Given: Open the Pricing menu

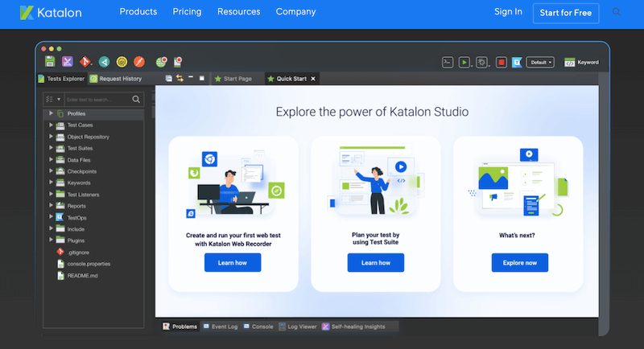Looking at the screenshot, I should pyautogui.click(x=187, y=12).
